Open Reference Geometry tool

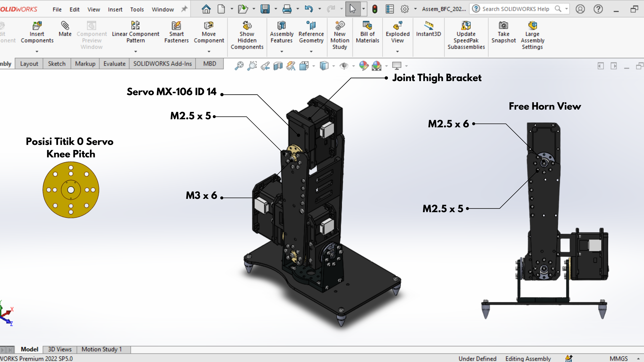(311, 32)
